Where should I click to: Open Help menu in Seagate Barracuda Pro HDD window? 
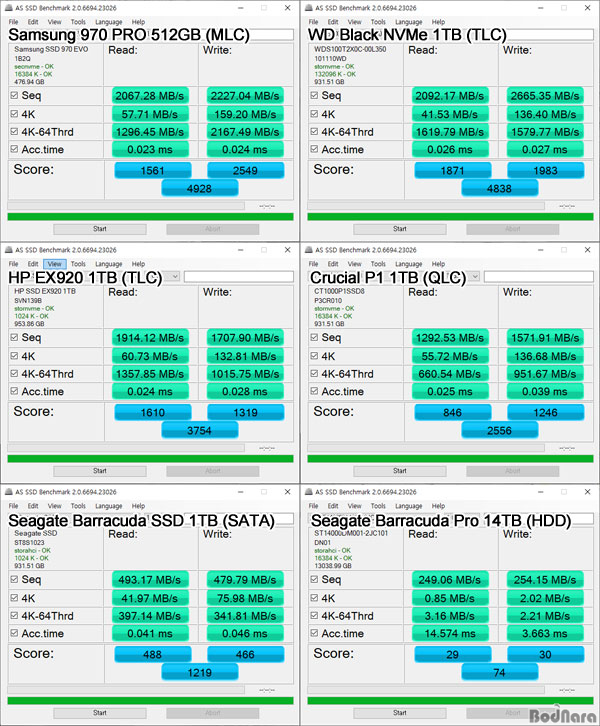pyautogui.click(x=438, y=506)
